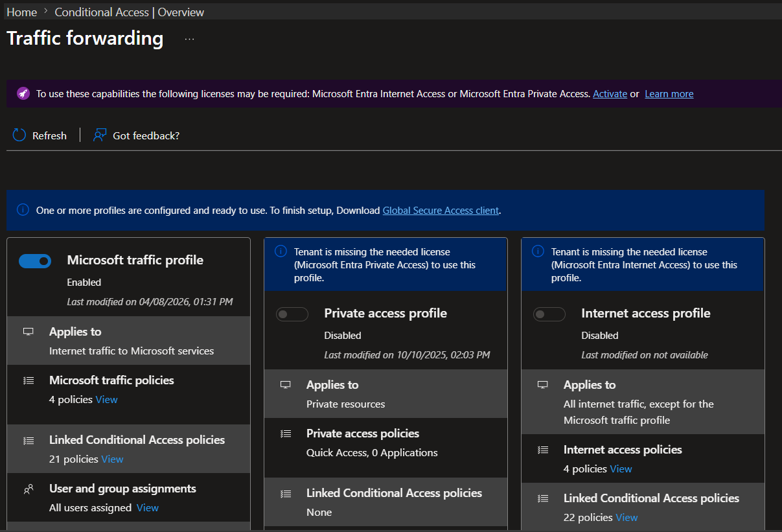Enable the Internet access profile toggle
The width and height of the screenshot is (782, 532).
tap(549, 314)
